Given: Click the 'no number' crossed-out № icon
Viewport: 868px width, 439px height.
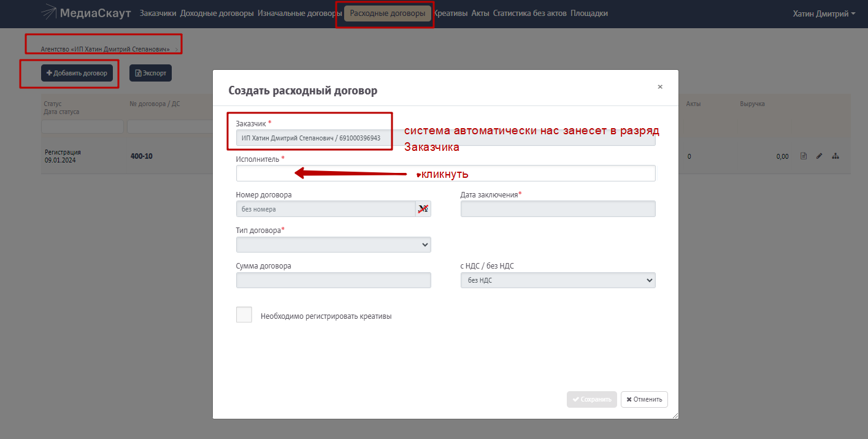Looking at the screenshot, I should click(x=423, y=209).
